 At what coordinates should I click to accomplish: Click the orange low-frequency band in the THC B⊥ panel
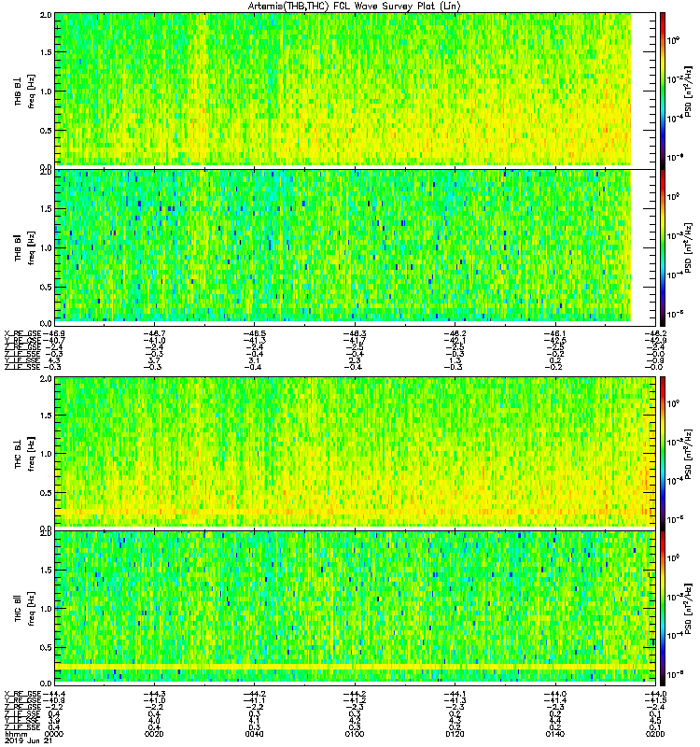pyautogui.click(x=356, y=512)
